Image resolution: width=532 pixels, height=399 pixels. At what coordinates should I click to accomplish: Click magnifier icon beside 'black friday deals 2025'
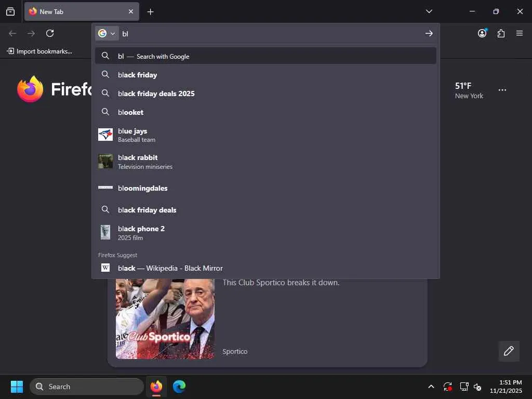(x=105, y=93)
